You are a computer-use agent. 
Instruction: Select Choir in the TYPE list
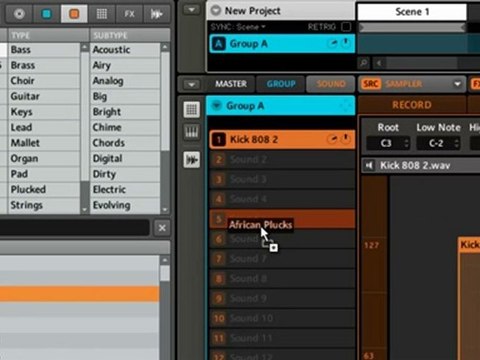point(44,81)
